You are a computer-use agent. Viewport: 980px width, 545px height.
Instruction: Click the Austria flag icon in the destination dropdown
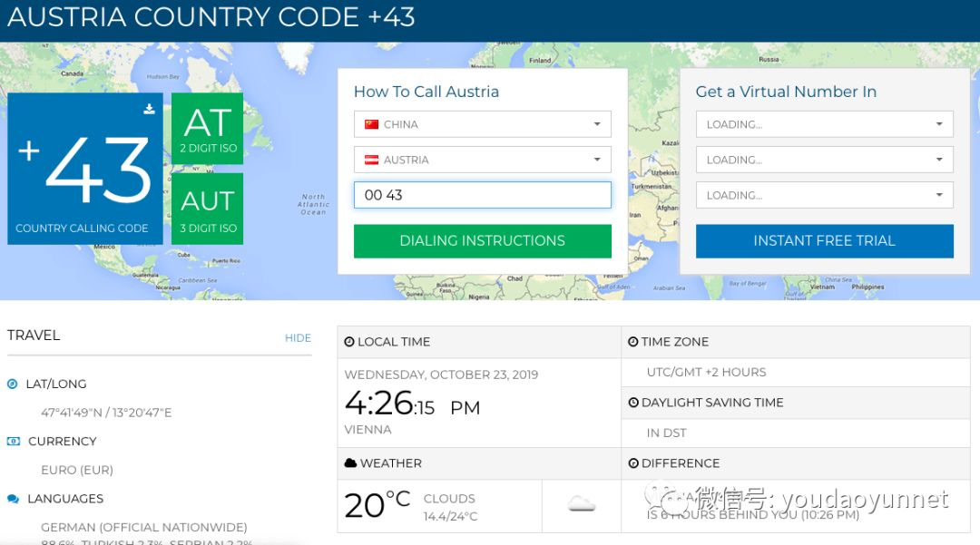coord(372,160)
